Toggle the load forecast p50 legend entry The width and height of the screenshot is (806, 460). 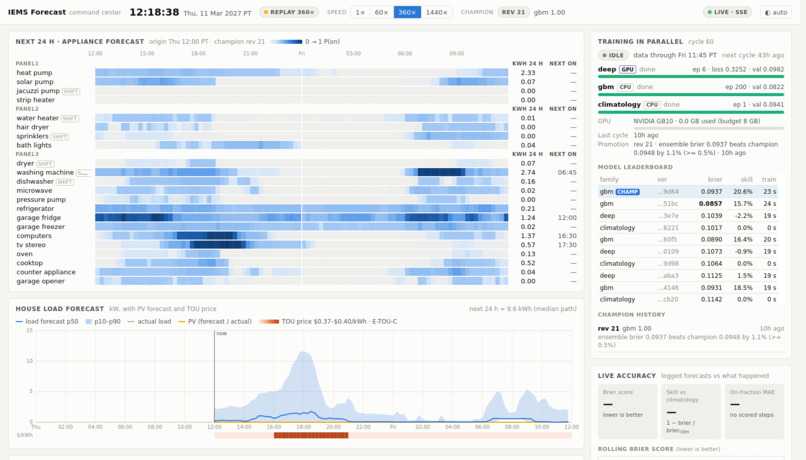point(47,321)
